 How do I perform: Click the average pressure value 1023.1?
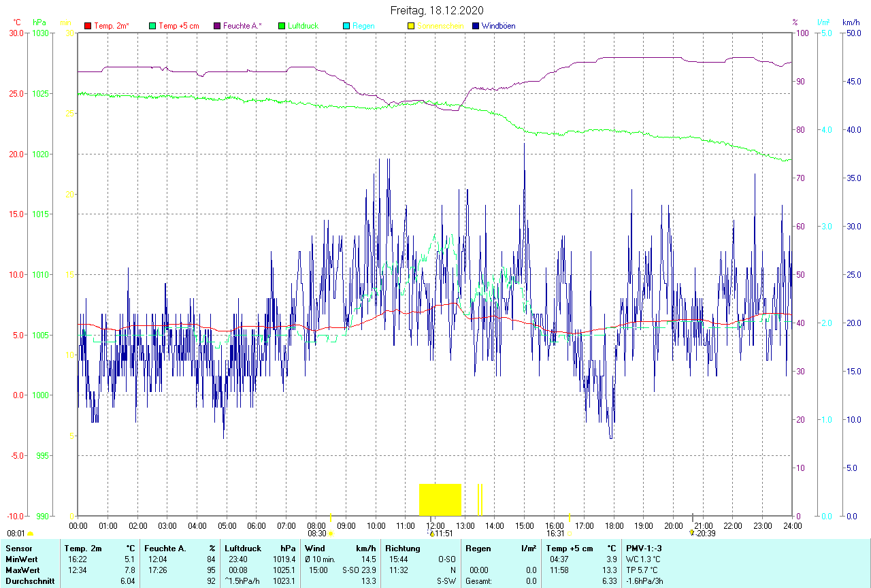[x=284, y=581]
